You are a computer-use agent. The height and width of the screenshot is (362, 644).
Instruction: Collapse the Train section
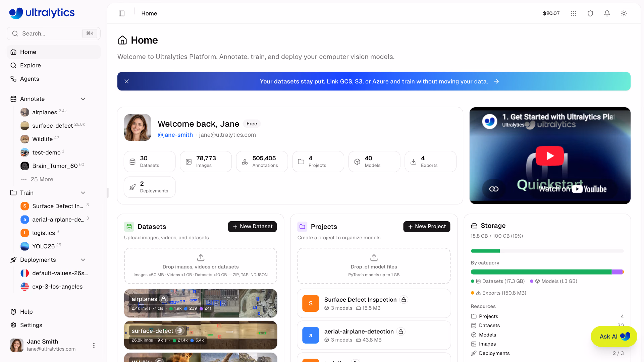pos(83,193)
